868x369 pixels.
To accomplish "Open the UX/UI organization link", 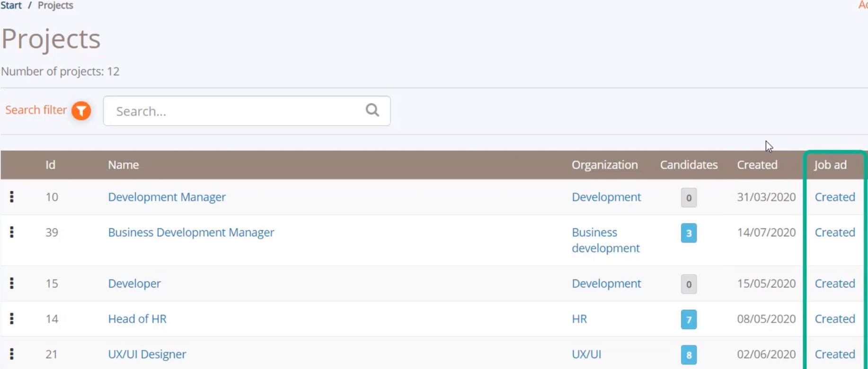I will 586,354.
